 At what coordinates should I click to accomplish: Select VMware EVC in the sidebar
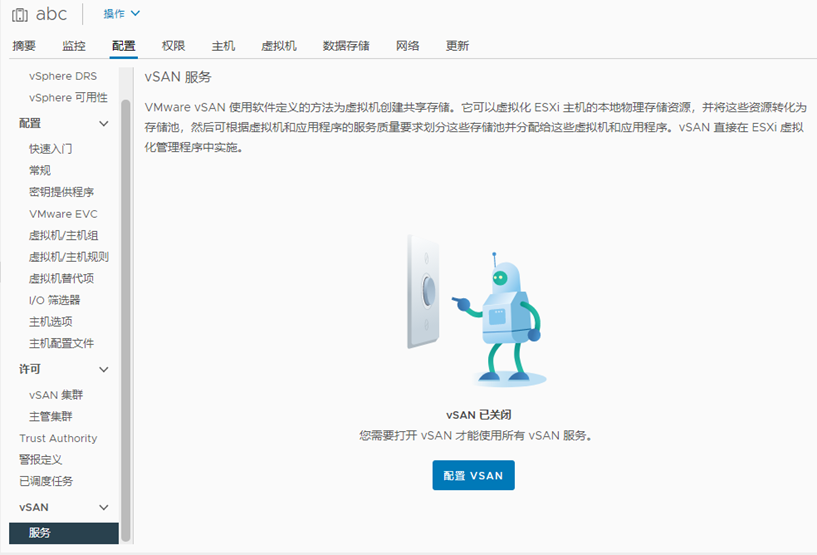pyautogui.click(x=63, y=214)
